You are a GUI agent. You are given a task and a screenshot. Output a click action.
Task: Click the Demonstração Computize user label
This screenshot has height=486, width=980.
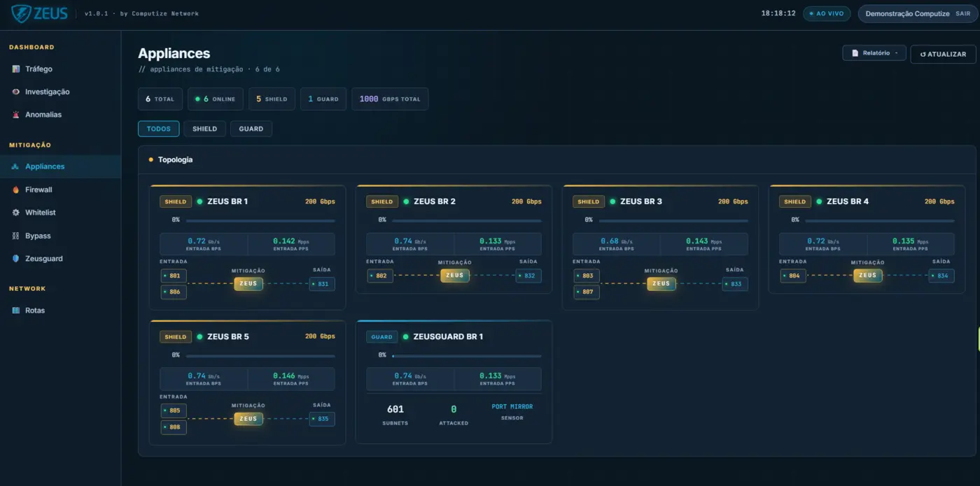907,14
